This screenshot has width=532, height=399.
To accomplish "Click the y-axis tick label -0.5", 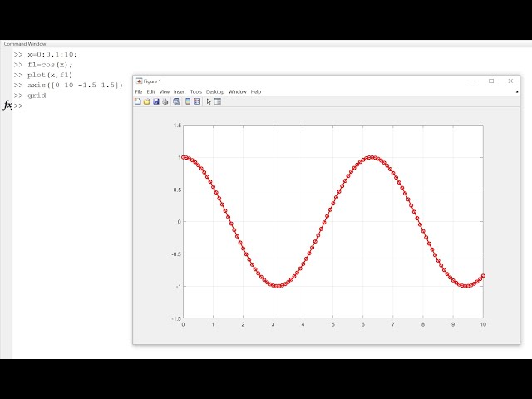I will pyautogui.click(x=176, y=254).
